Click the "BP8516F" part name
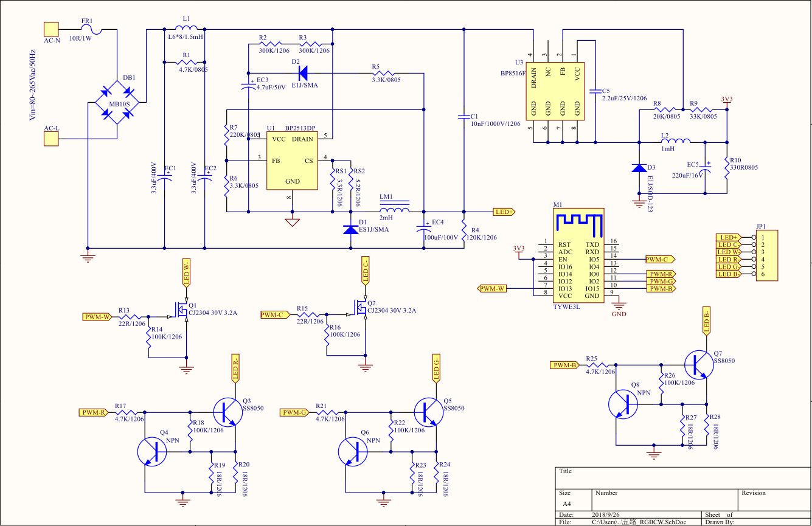 512,72
